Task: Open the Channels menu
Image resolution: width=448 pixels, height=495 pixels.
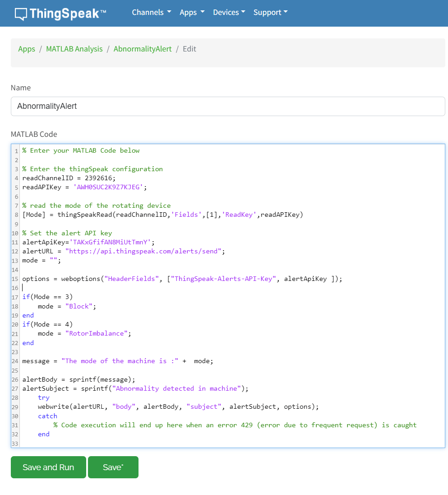Action: click(x=148, y=13)
